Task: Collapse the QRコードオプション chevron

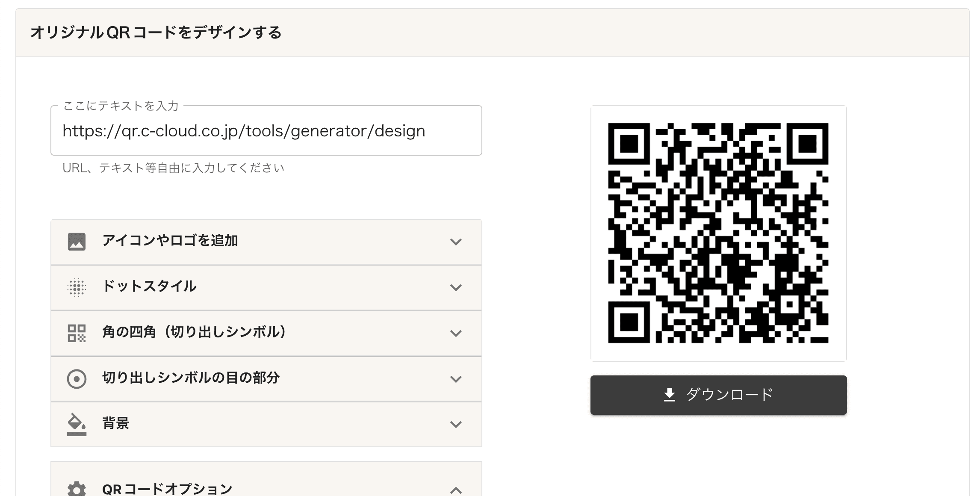Action: coord(456,490)
